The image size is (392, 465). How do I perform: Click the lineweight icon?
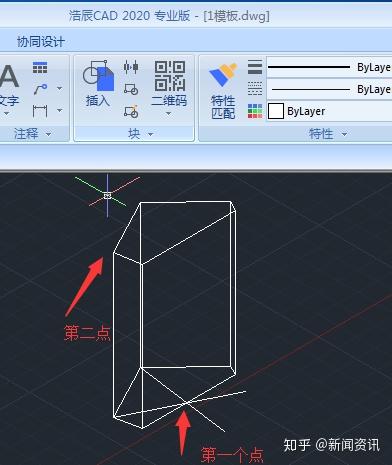coord(255,67)
